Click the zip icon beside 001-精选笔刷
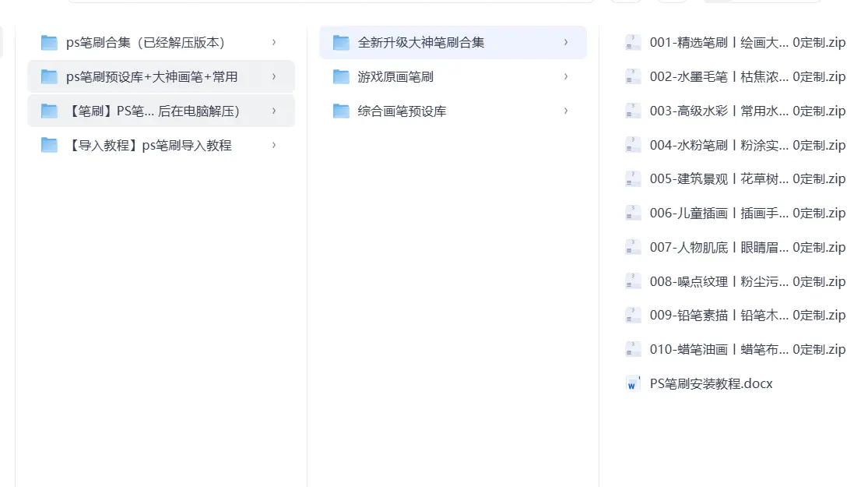 tap(632, 42)
